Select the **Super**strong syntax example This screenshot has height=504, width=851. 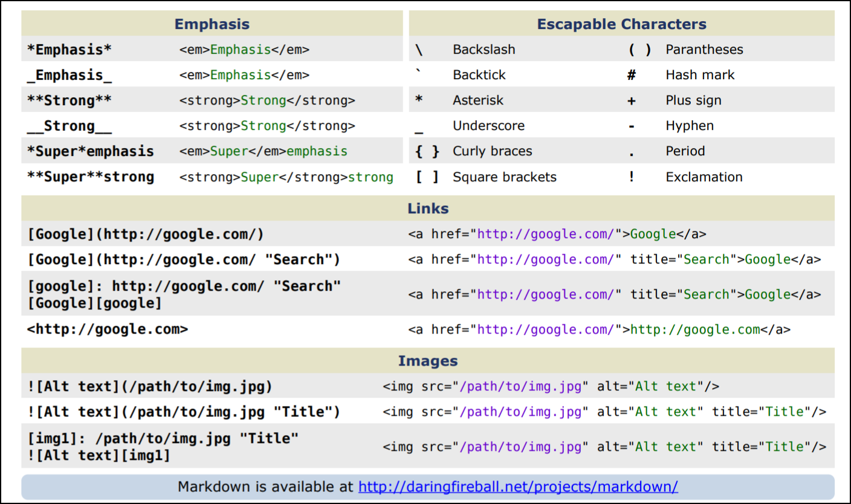coord(91,177)
